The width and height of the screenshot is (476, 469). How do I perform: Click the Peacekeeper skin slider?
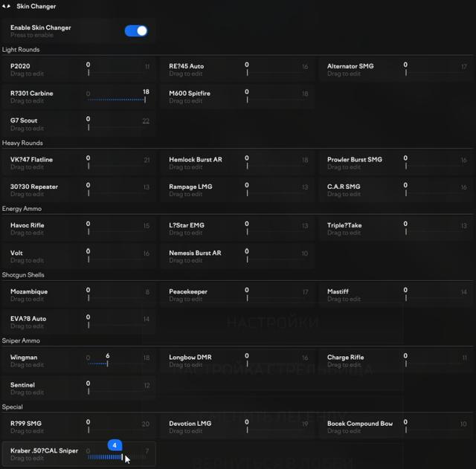coord(276,299)
